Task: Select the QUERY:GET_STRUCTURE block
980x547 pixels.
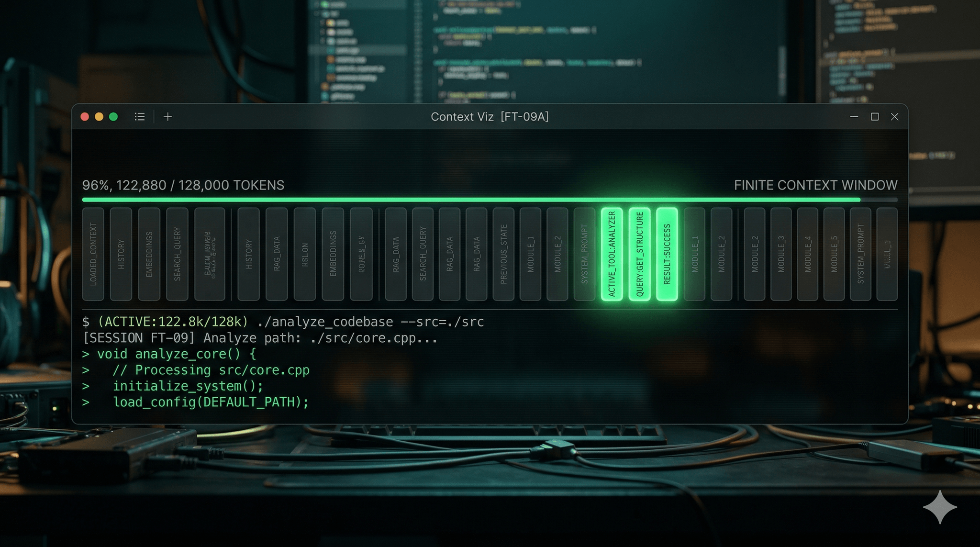Action: 639,254
